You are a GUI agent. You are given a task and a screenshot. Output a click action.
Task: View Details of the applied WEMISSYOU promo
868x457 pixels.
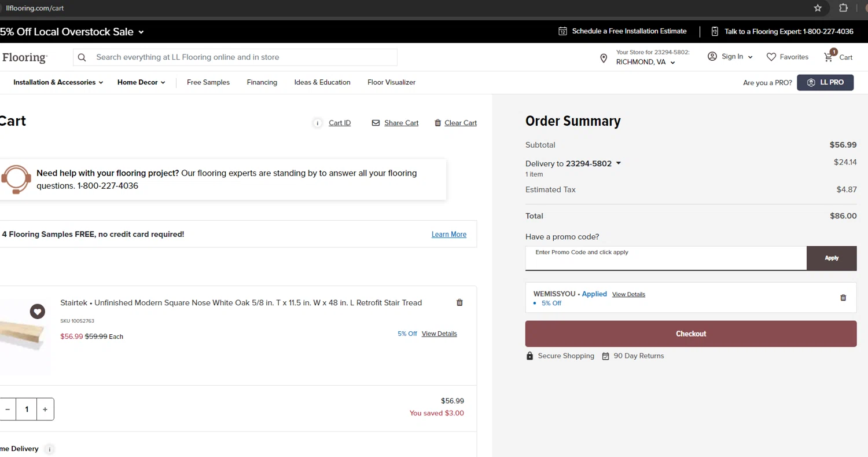pos(628,294)
